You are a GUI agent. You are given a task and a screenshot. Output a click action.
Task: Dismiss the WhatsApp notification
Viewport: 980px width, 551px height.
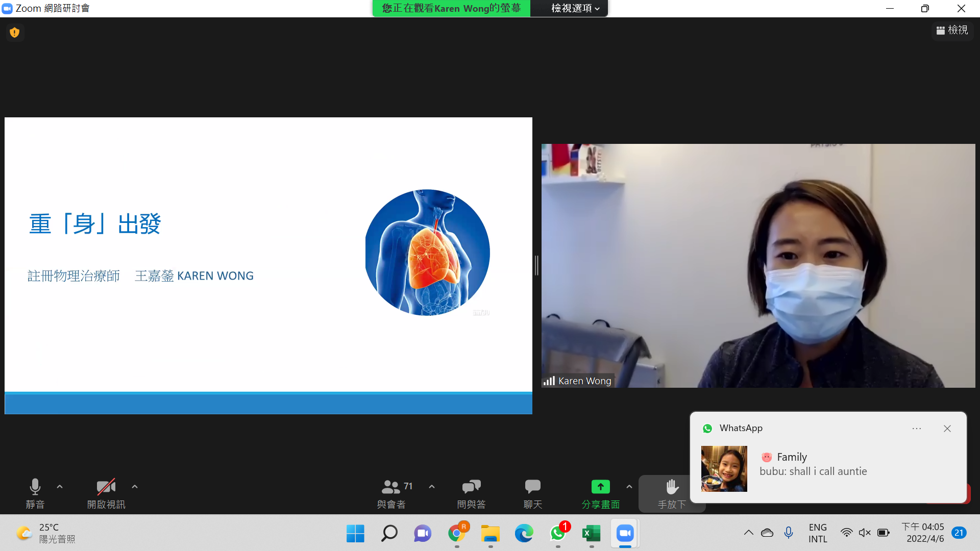tap(947, 429)
